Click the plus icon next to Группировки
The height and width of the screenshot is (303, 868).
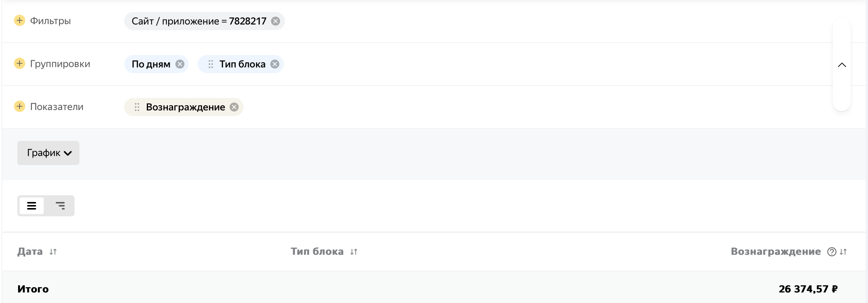click(20, 63)
